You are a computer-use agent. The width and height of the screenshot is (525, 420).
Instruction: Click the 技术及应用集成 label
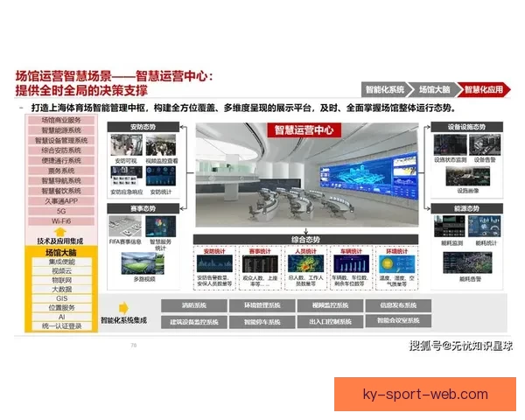click(60, 241)
